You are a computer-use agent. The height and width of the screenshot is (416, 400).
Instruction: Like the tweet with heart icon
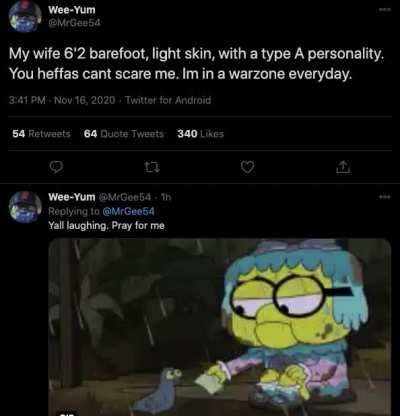coord(247,167)
